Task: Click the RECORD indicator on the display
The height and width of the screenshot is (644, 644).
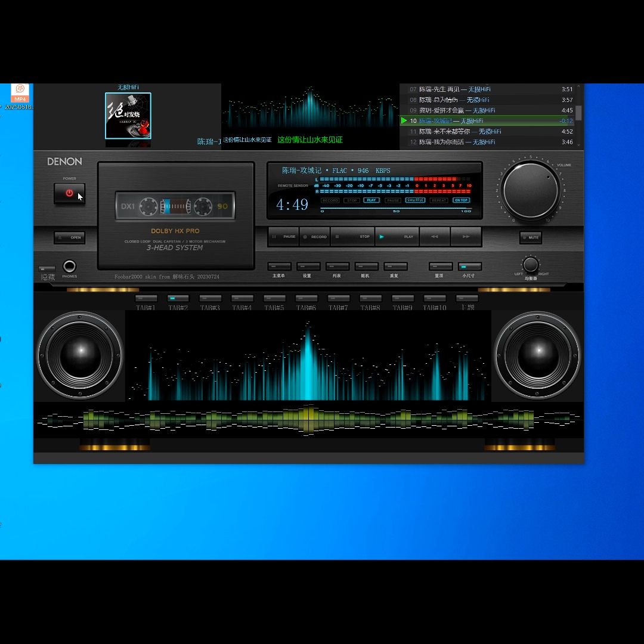Action: coord(330,200)
